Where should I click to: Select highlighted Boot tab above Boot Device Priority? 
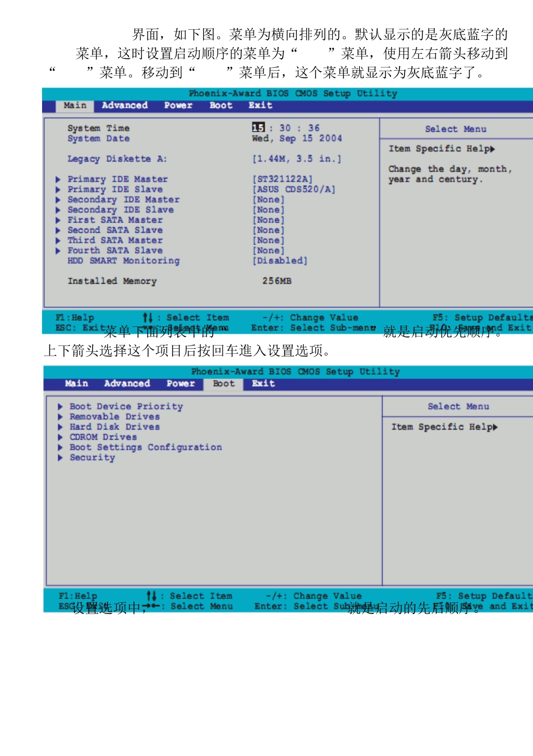point(223,384)
